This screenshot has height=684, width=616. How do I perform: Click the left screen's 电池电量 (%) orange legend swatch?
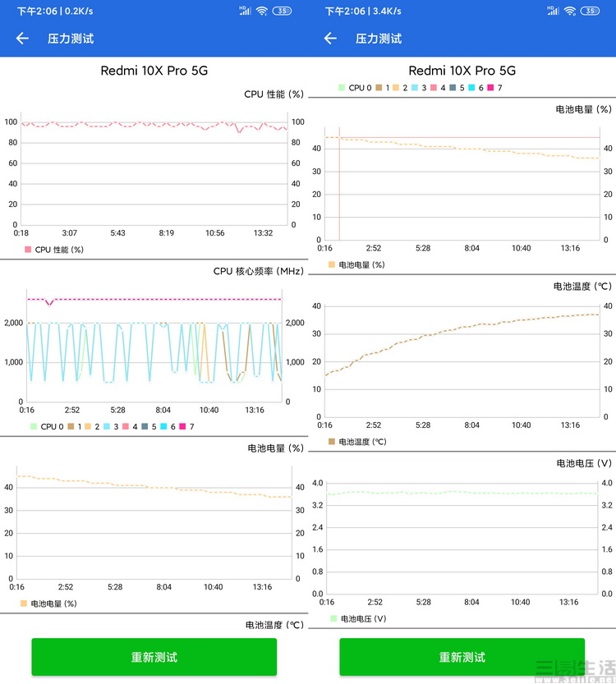point(24,604)
